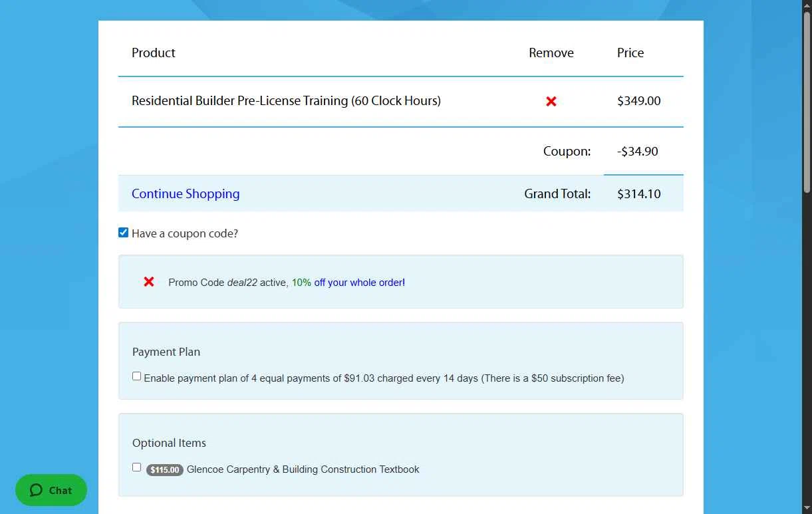812x514 pixels.
Task: Click the $349.00 product price
Action: coord(639,101)
